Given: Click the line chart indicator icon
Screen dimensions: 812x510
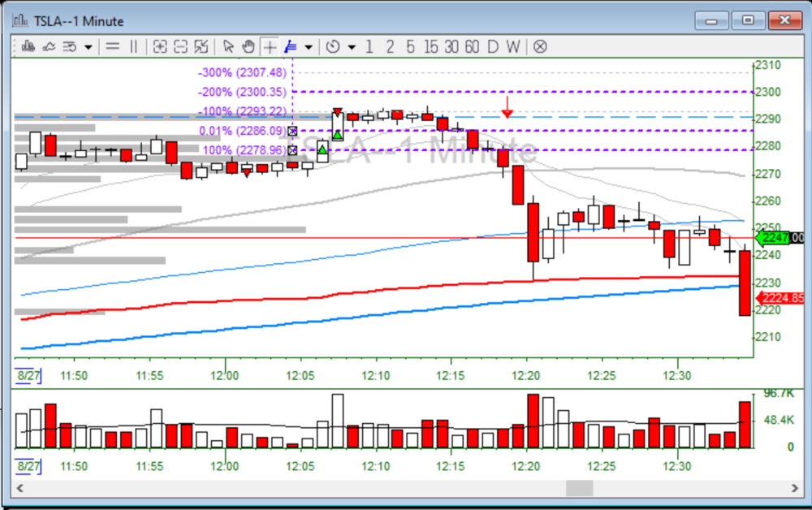Looking at the screenshot, I should pos(48,46).
